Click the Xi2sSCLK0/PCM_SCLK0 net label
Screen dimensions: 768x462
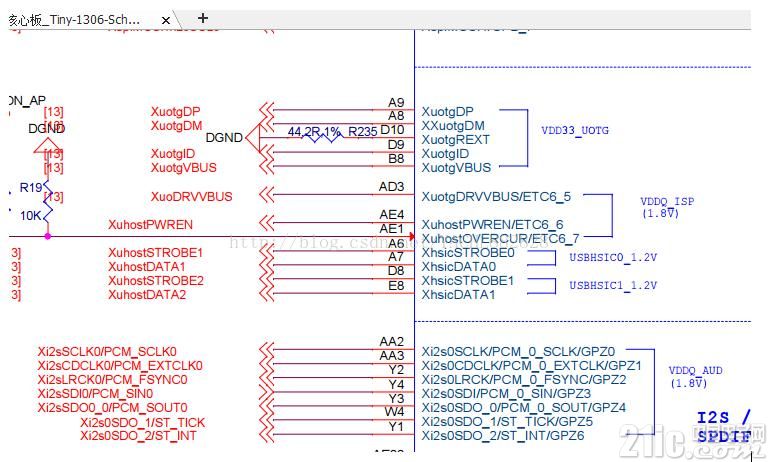point(107,352)
